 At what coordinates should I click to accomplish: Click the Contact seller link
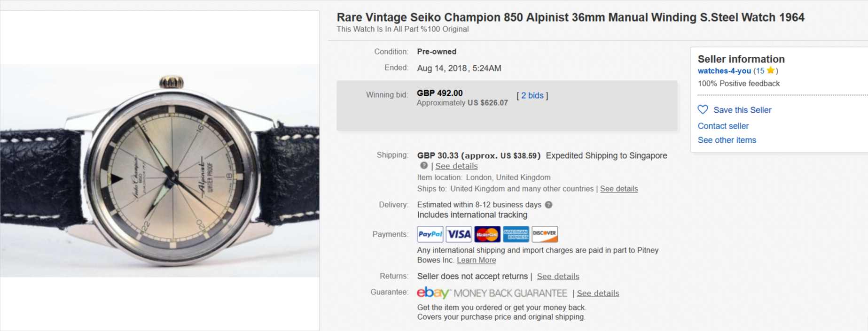coord(723,126)
